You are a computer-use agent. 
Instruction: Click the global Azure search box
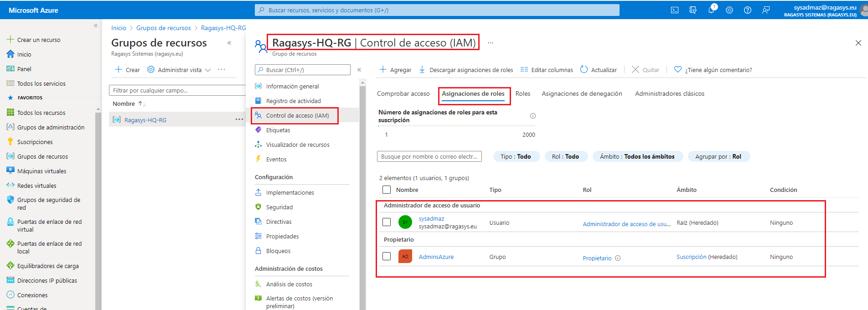[x=437, y=10]
